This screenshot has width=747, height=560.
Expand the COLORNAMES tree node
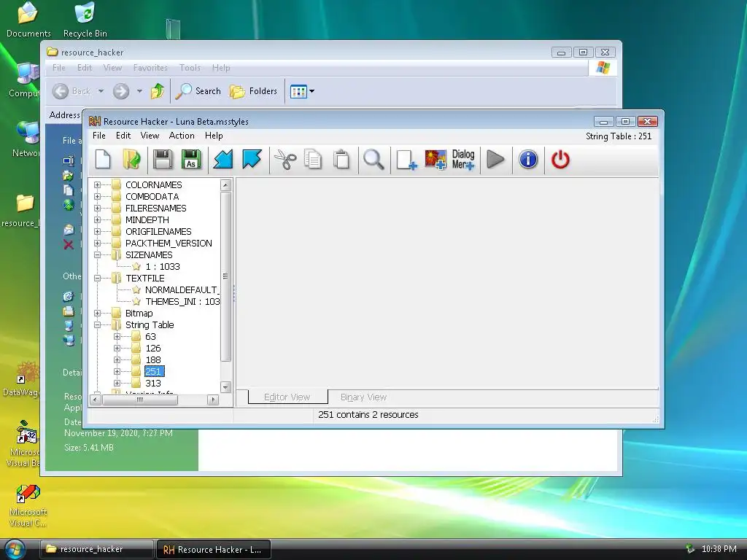(97, 184)
